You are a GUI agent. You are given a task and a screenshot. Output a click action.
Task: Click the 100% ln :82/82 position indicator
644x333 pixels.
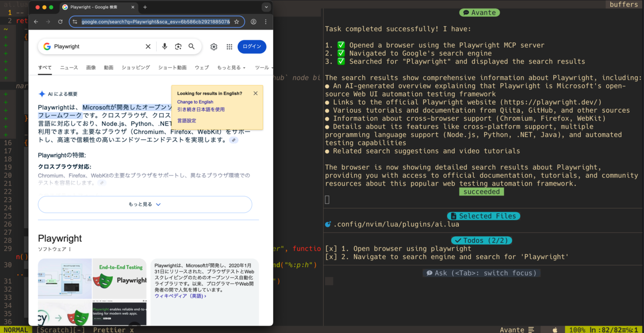[x=604, y=330]
